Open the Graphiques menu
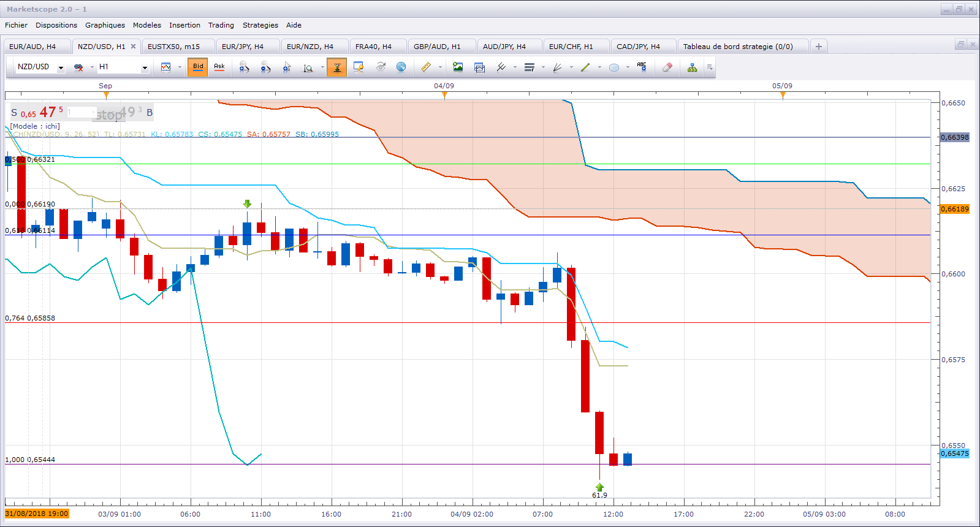 (x=105, y=25)
